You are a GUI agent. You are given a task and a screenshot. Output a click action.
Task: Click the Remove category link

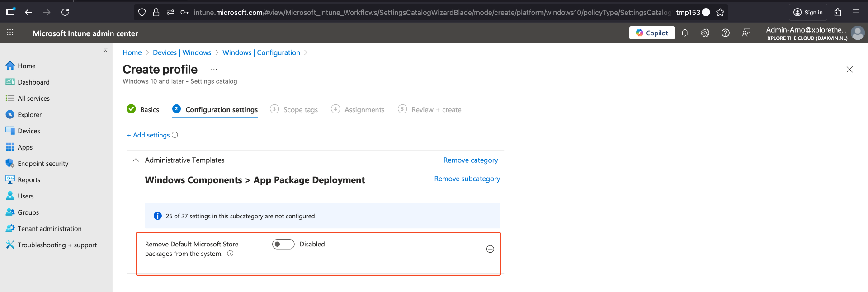(471, 160)
